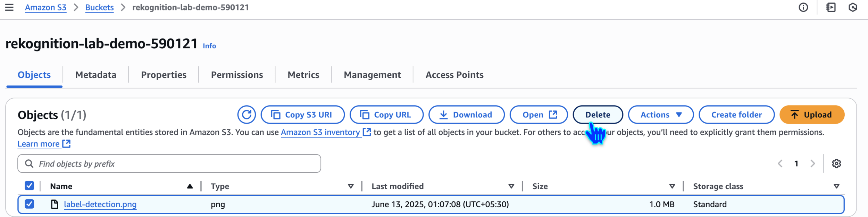The height and width of the screenshot is (217, 868).
Task: Open table preferences gear icon
Action: 836,164
